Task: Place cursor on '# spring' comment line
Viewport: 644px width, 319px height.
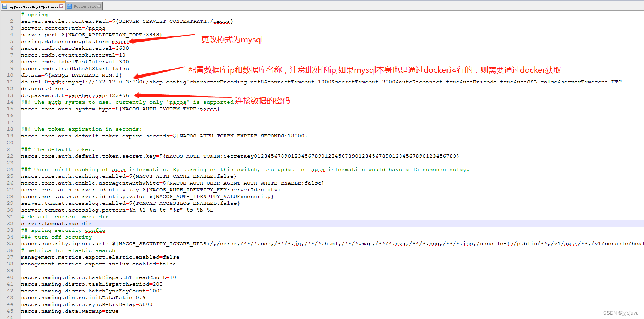Action: click(x=34, y=15)
